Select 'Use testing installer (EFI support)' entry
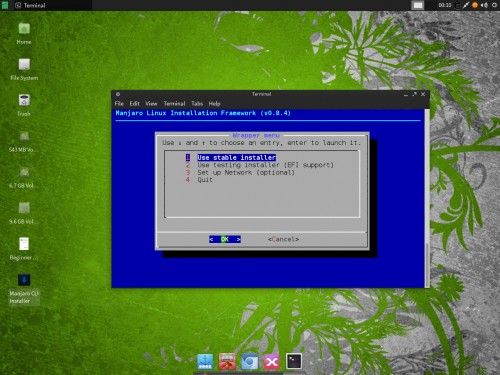This screenshot has height=375, width=500. 265,165
